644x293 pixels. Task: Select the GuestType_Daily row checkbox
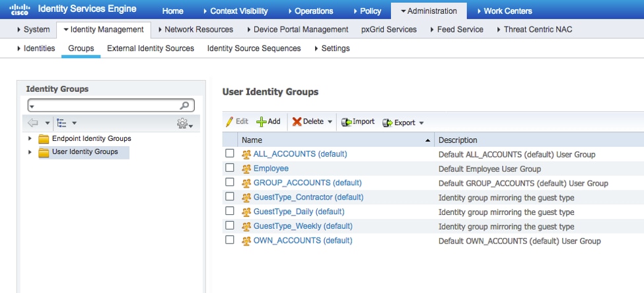coord(230,212)
